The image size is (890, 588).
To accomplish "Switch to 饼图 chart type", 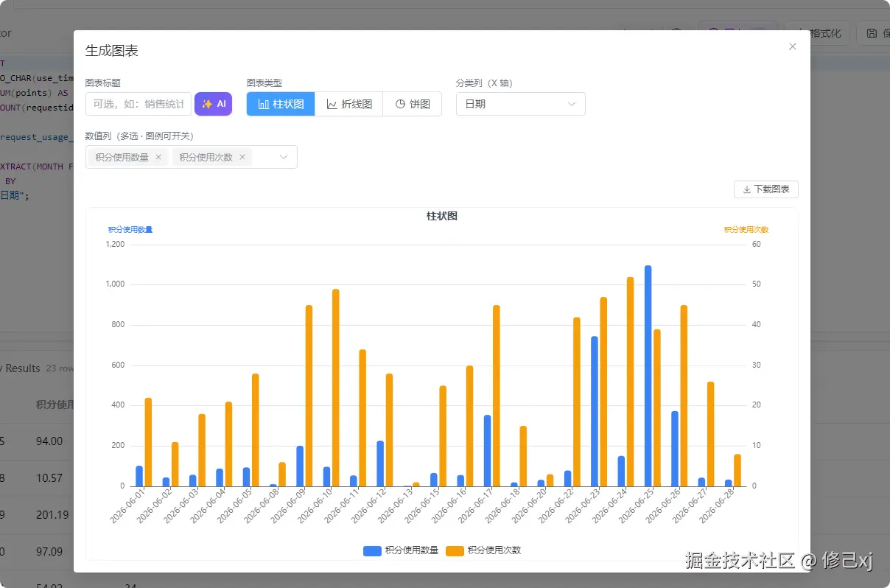I will [x=413, y=104].
